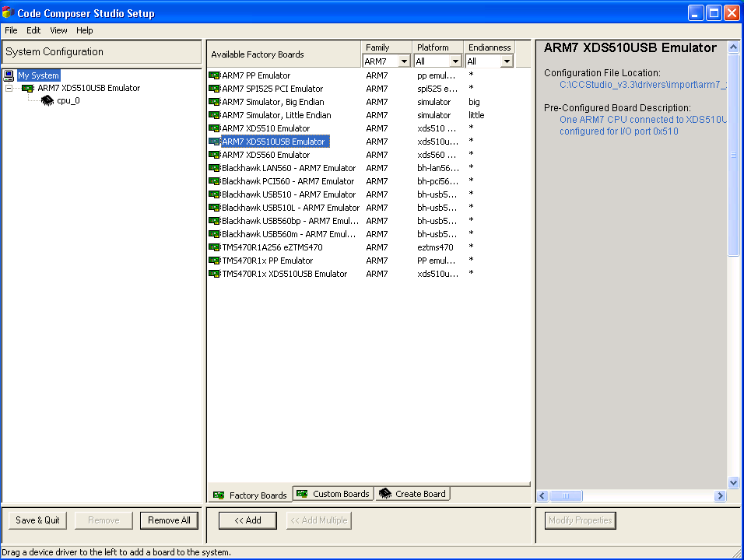Click the board icon of ARM7 Simulator, Little Endian
Viewport: 744px width, 560px height.
(215, 115)
